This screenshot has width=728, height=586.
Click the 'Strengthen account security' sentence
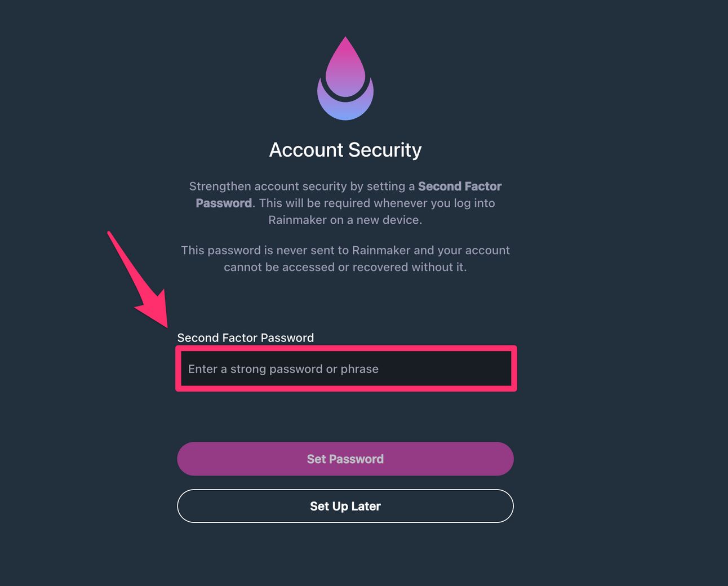pyautogui.click(x=301, y=187)
